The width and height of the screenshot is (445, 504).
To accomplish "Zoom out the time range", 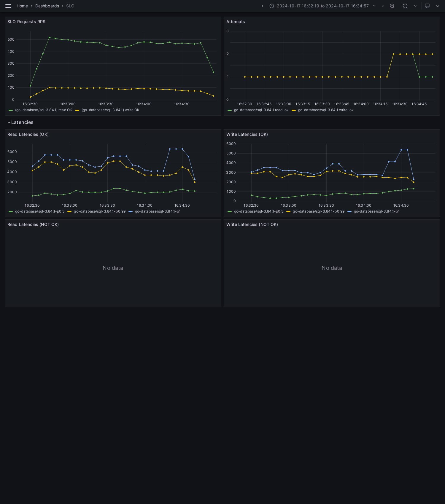I will pyautogui.click(x=392, y=6).
